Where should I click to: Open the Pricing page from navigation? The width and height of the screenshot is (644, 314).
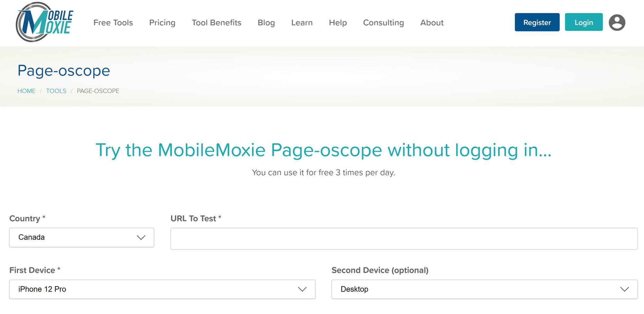click(162, 23)
